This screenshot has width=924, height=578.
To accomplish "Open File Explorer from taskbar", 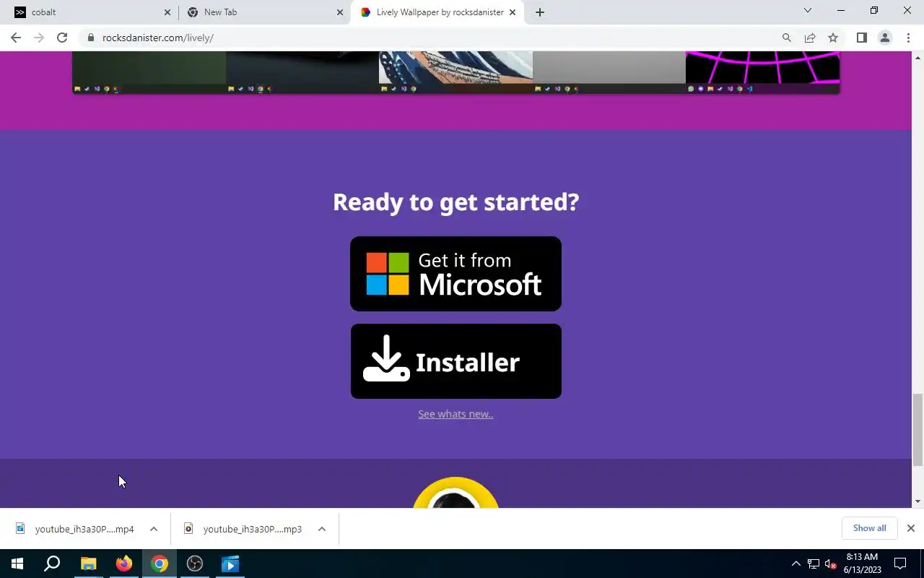I will click(x=88, y=564).
